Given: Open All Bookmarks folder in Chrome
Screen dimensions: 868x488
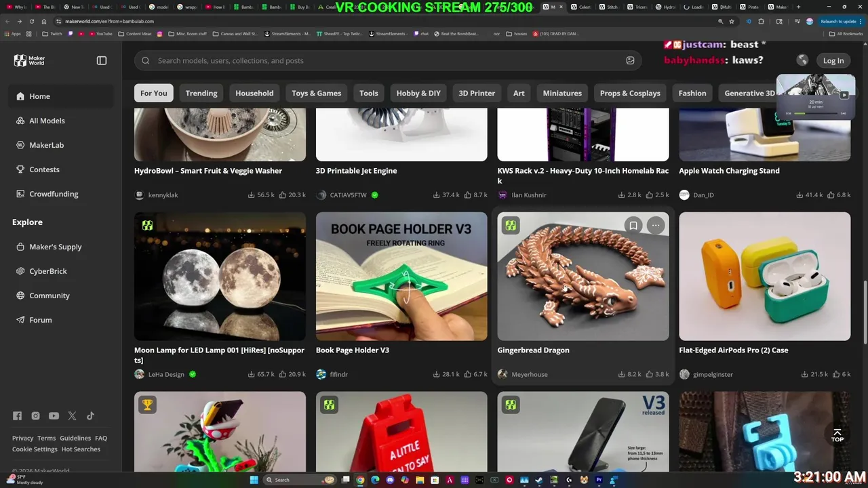Looking at the screenshot, I should pyautogui.click(x=846, y=33).
